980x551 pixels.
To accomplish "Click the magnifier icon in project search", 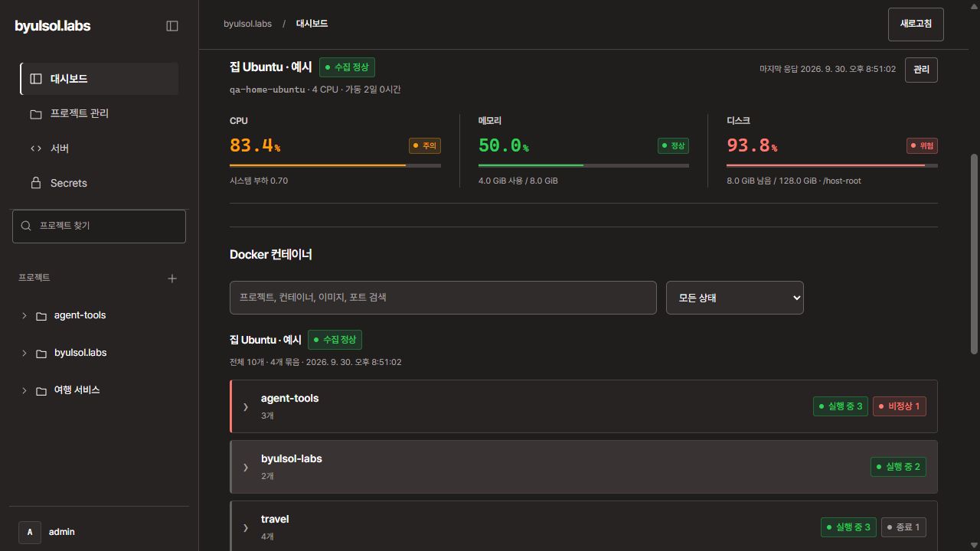I will pos(26,226).
